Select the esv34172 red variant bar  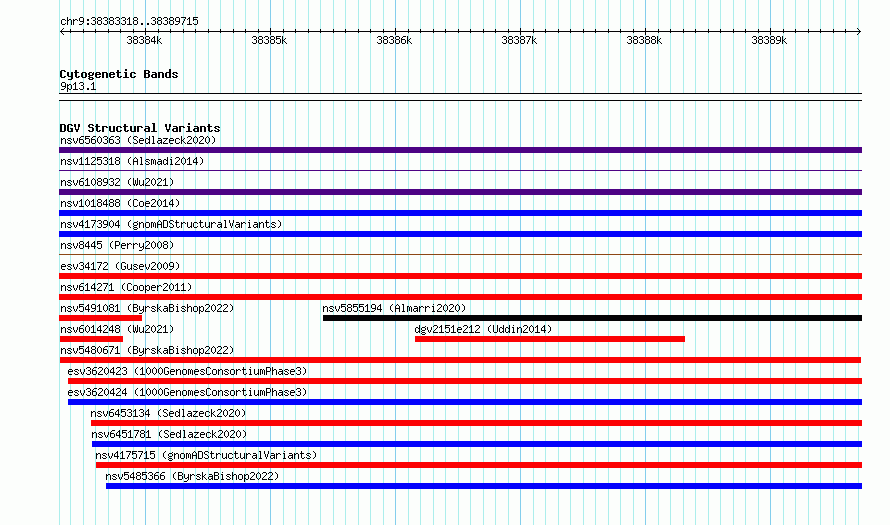pos(460,276)
